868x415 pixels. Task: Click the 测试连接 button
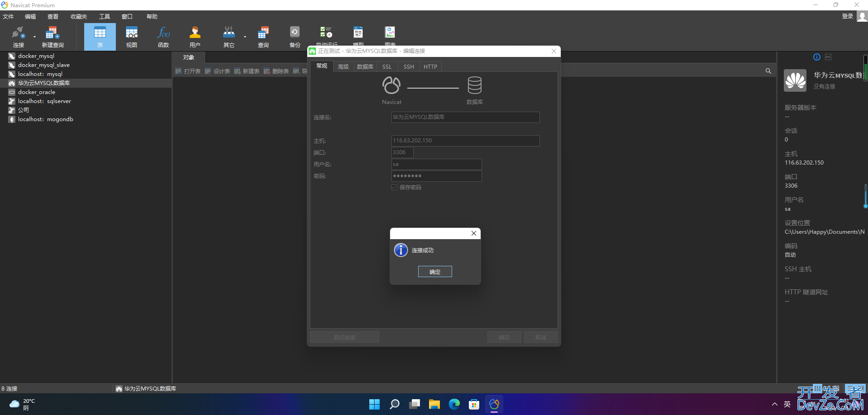click(344, 337)
